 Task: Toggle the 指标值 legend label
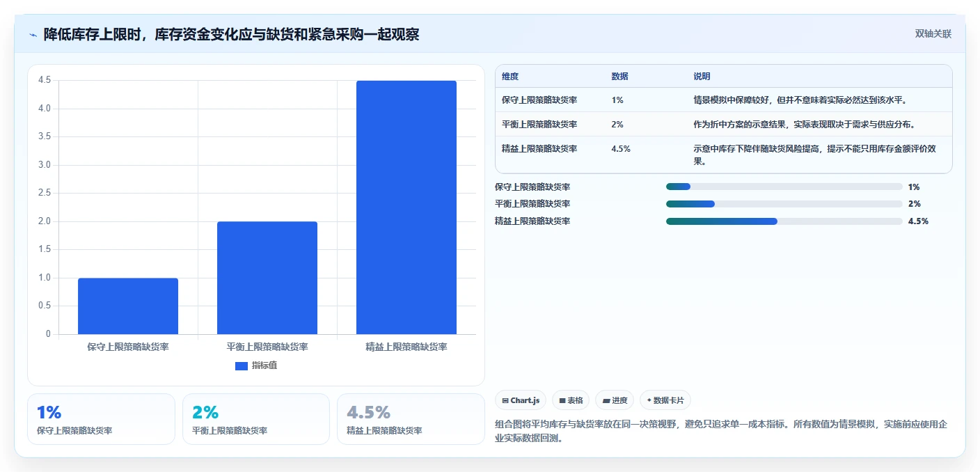[264, 365]
